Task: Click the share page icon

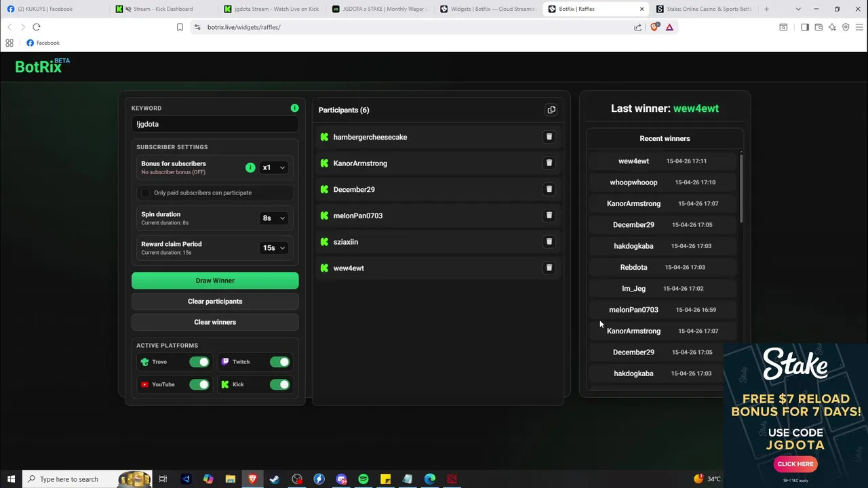Action: 637,27
